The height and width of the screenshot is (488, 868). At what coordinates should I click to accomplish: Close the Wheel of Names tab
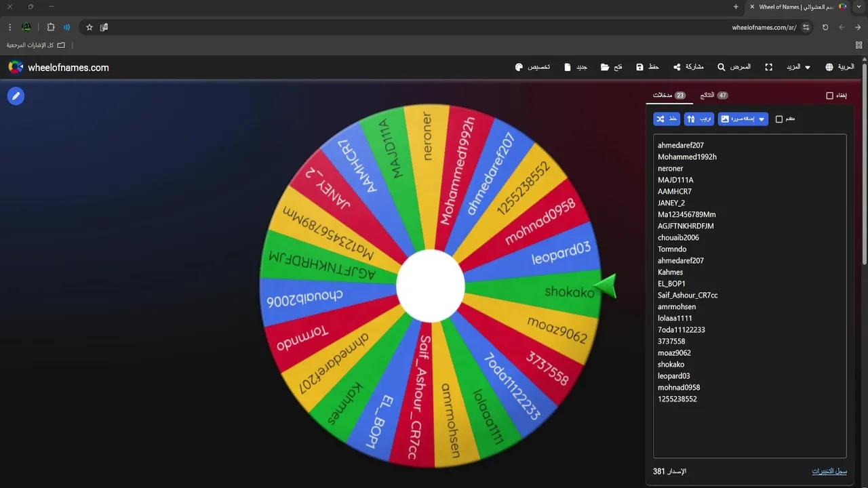(752, 7)
